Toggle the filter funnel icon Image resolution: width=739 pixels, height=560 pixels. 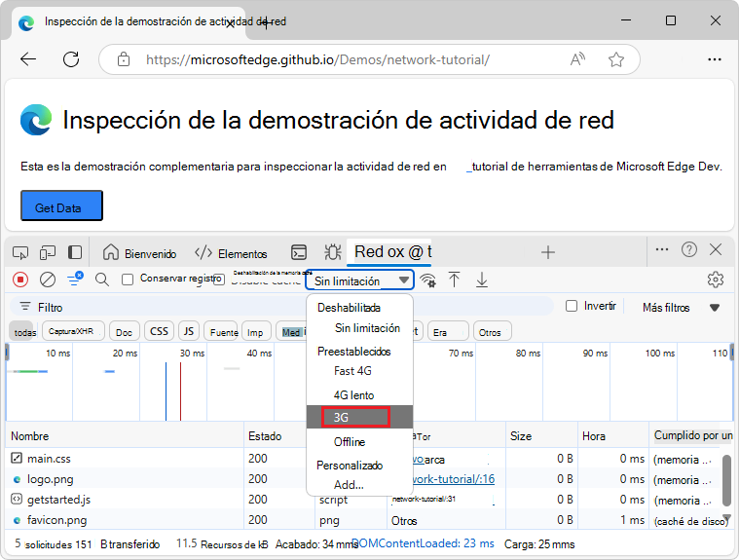click(x=75, y=279)
